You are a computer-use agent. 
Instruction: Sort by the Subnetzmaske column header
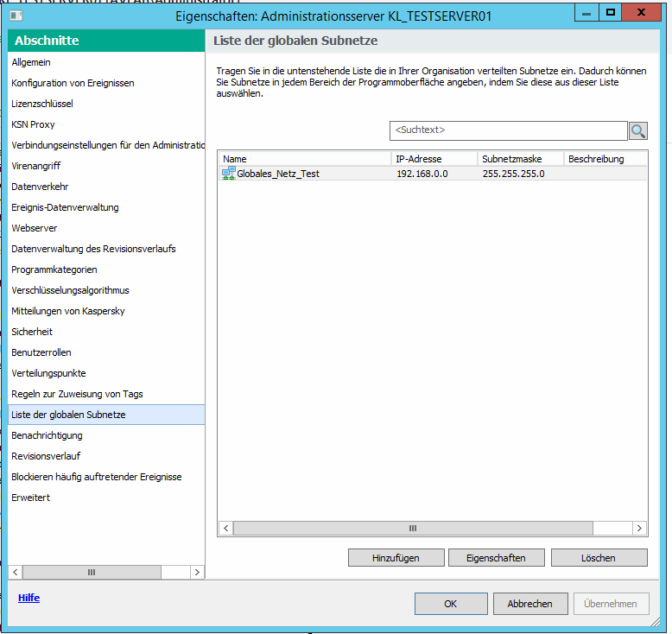point(520,159)
